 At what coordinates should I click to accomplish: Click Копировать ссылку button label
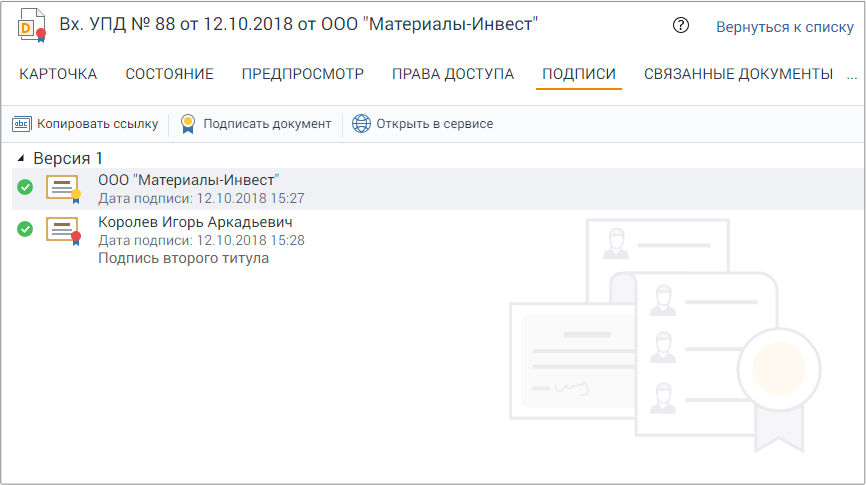point(98,124)
